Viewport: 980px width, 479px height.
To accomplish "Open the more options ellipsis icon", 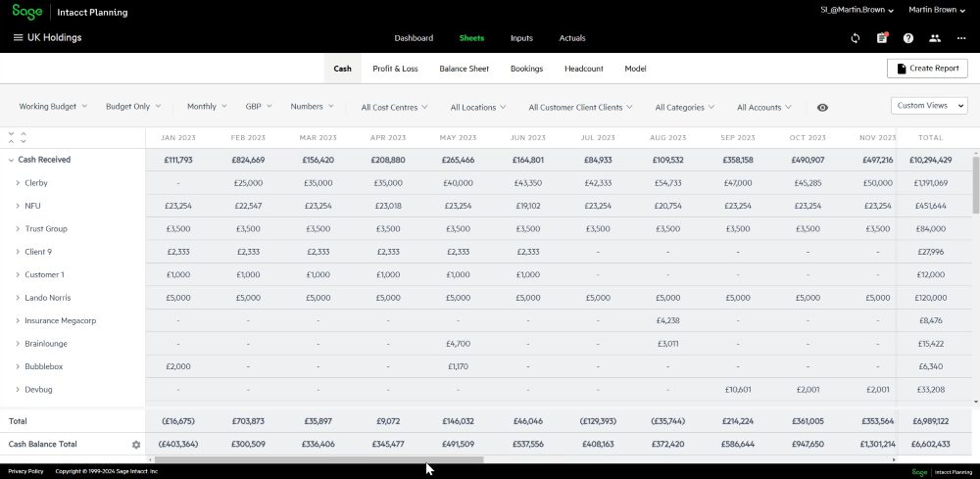I will click(961, 38).
